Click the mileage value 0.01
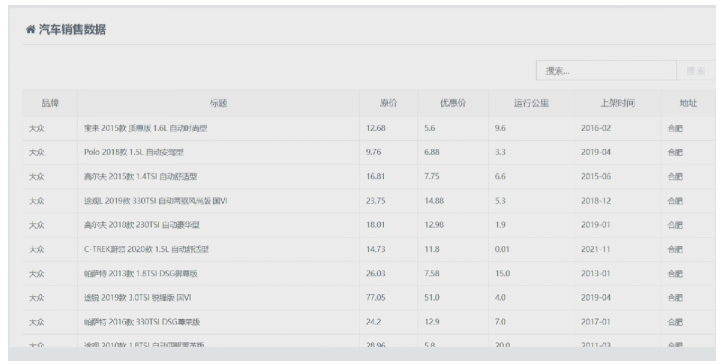Viewport: 726px width, 364px height. [502, 249]
